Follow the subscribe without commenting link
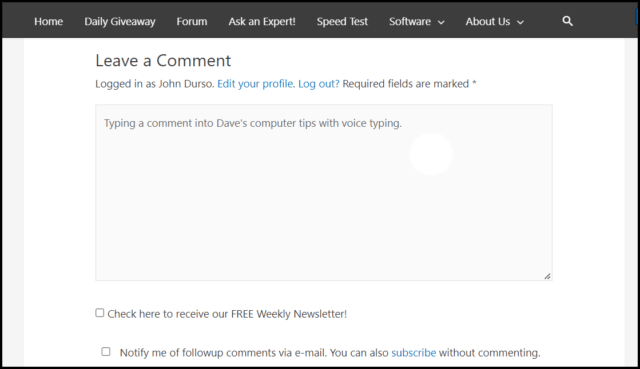Viewport: 640px width, 369px height. [413, 352]
